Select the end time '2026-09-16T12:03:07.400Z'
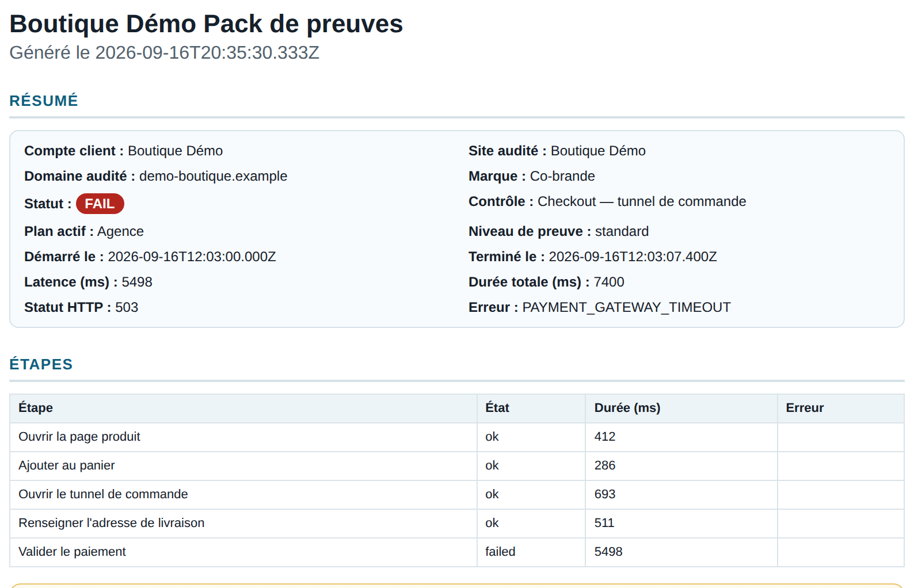This screenshot has height=588, width=914. point(633,257)
